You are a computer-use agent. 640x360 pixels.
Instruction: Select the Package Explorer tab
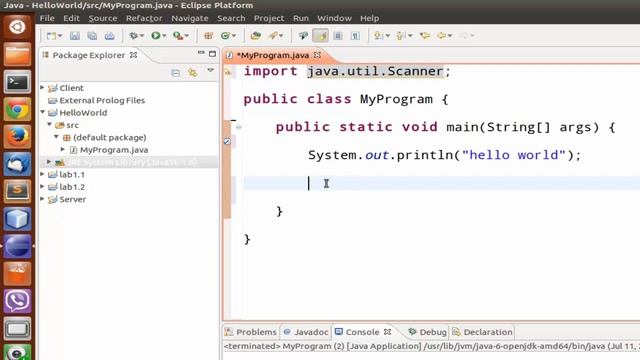[x=89, y=55]
